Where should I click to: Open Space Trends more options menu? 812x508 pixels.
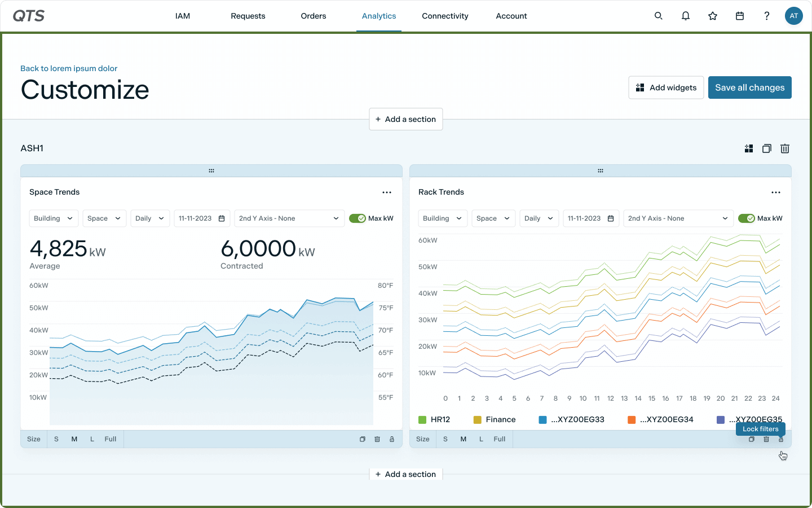(x=387, y=192)
